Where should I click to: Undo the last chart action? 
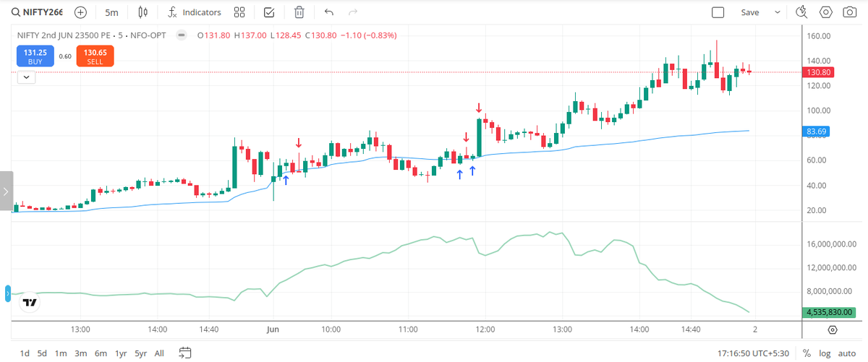tap(329, 12)
